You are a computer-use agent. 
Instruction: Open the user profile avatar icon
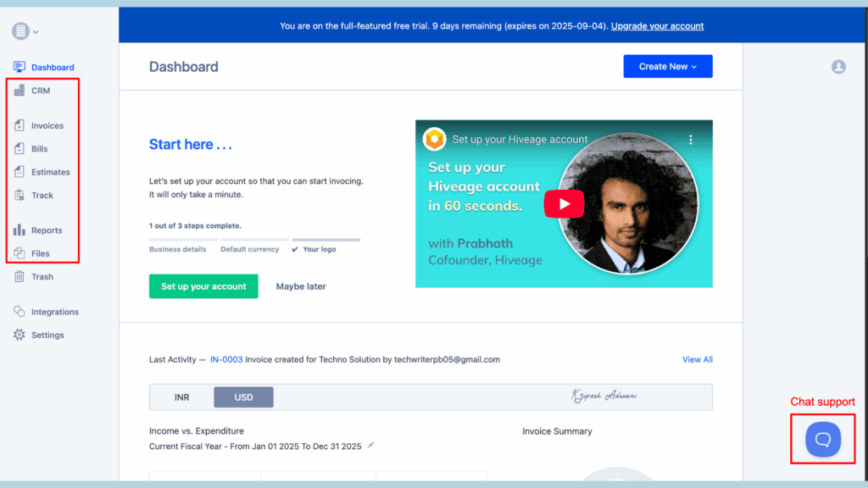point(838,67)
